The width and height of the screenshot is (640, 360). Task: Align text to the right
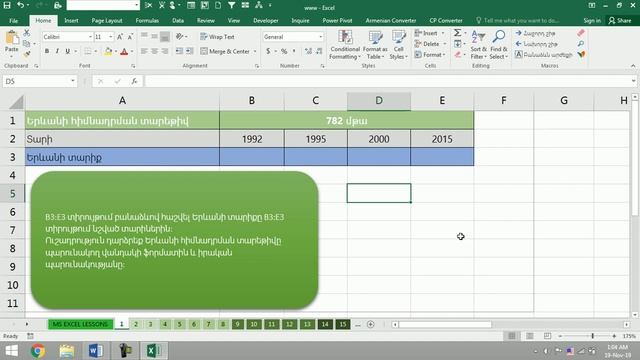(x=165, y=51)
